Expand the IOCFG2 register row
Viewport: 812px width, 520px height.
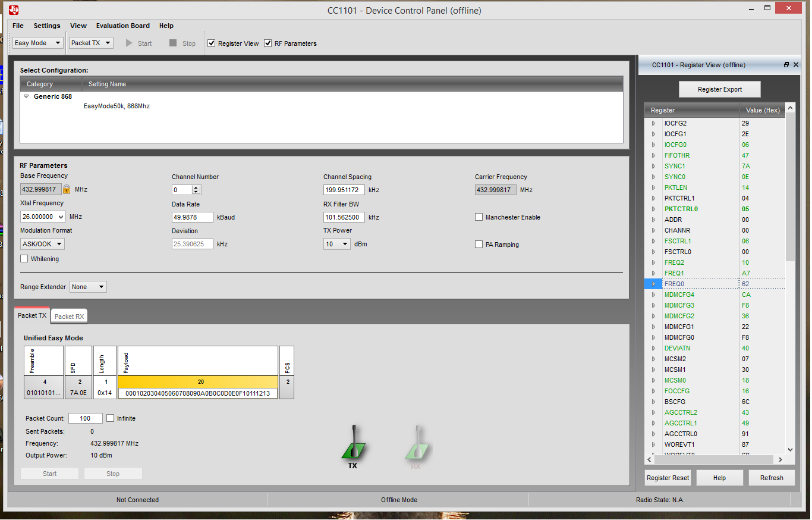click(x=653, y=123)
